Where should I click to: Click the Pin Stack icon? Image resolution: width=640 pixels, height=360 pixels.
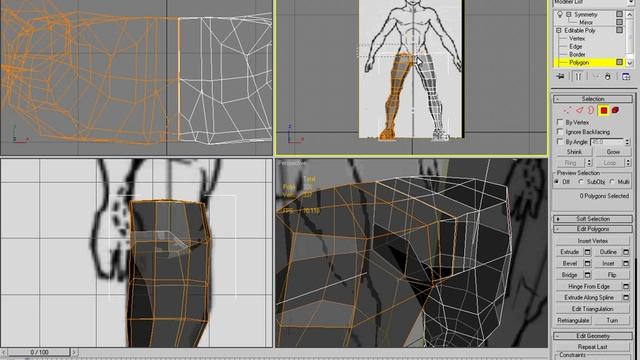pyautogui.click(x=560, y=76)
